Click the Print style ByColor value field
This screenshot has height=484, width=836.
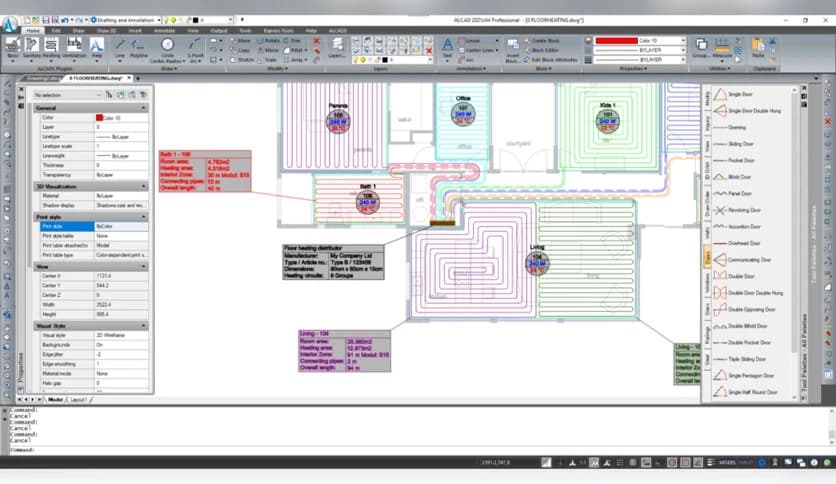tap(121, 227)
